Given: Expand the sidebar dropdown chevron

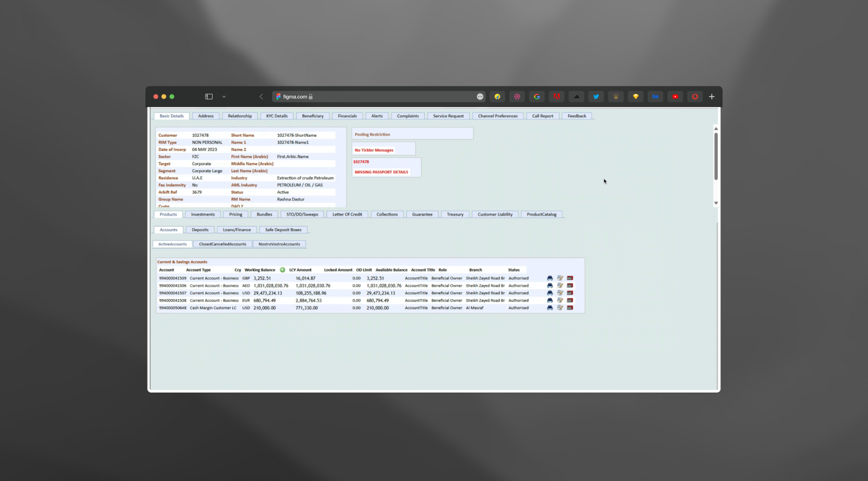Looking at the screenshot, I should [224, 97].
